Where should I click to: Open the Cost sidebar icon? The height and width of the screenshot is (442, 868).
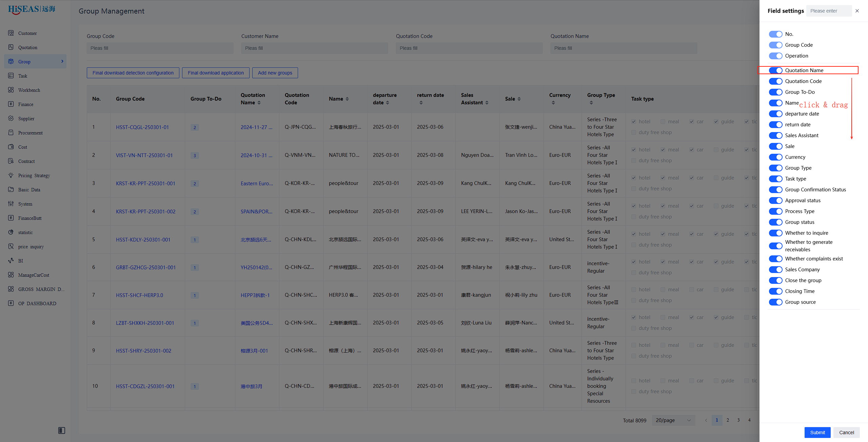[11, 147]
